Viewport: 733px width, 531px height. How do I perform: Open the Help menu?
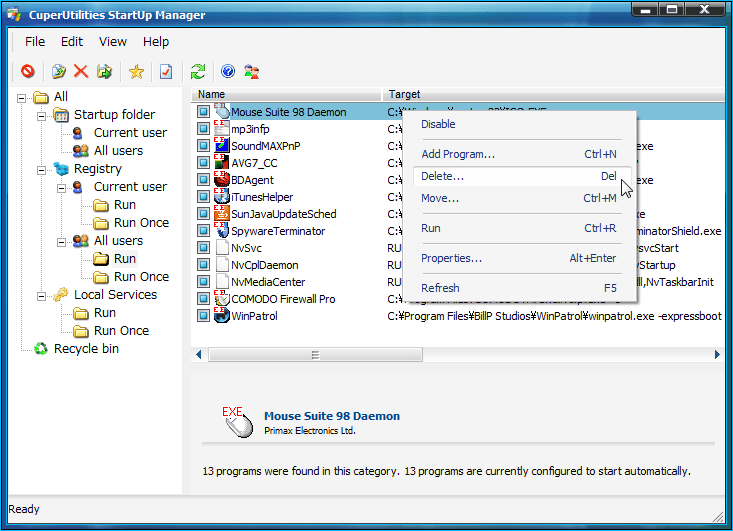tap(156, 42)
